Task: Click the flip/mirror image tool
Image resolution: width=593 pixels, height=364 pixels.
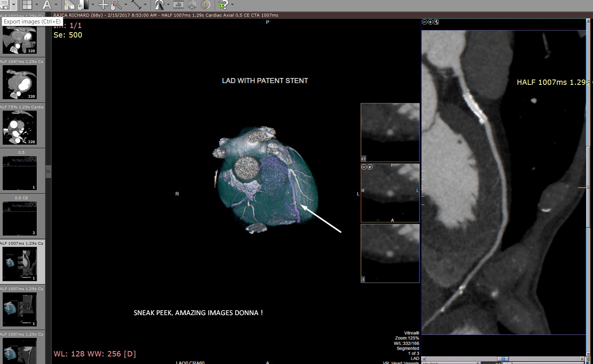Action: 160,5
